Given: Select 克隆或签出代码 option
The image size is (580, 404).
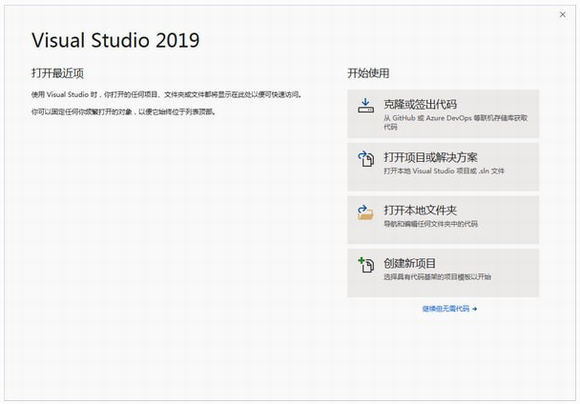Looking at the screenshot, I should pyautogui.click(x=443, y=114).
